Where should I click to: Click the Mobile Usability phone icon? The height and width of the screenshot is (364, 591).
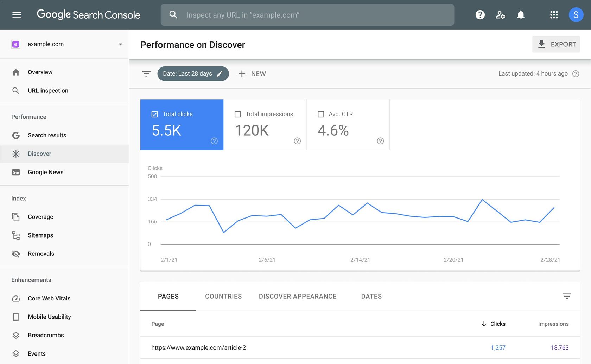[x=16, y=317]
